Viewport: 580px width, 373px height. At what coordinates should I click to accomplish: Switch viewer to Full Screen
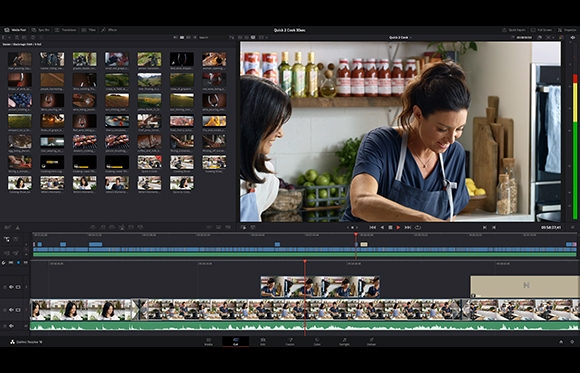[x=541, y=30]
